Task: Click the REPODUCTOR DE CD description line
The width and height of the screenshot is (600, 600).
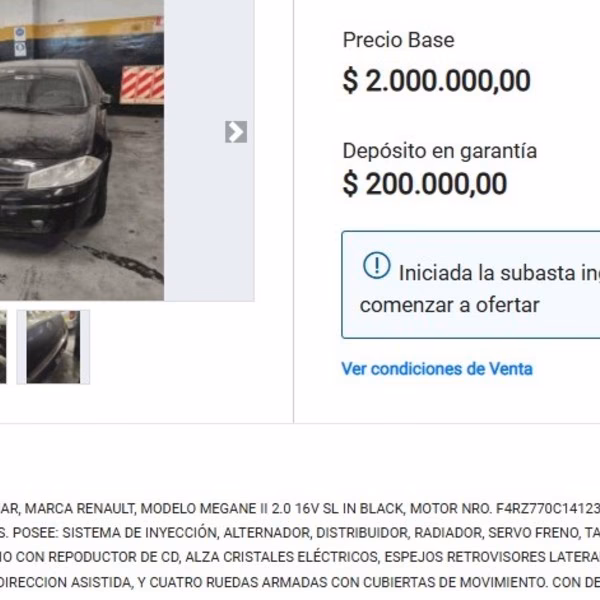Action: pos(300,557)
